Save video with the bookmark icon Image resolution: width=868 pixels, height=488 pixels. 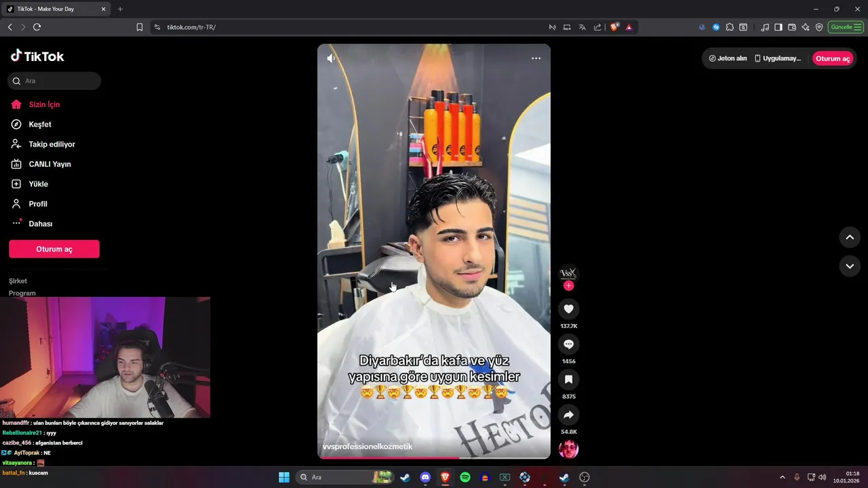[568, 380]
